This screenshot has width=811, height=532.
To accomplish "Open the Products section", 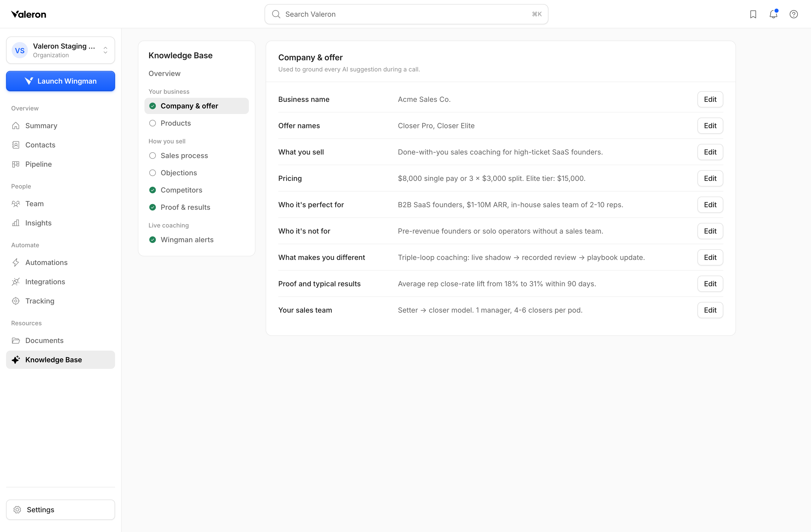I will coord(197,123).
